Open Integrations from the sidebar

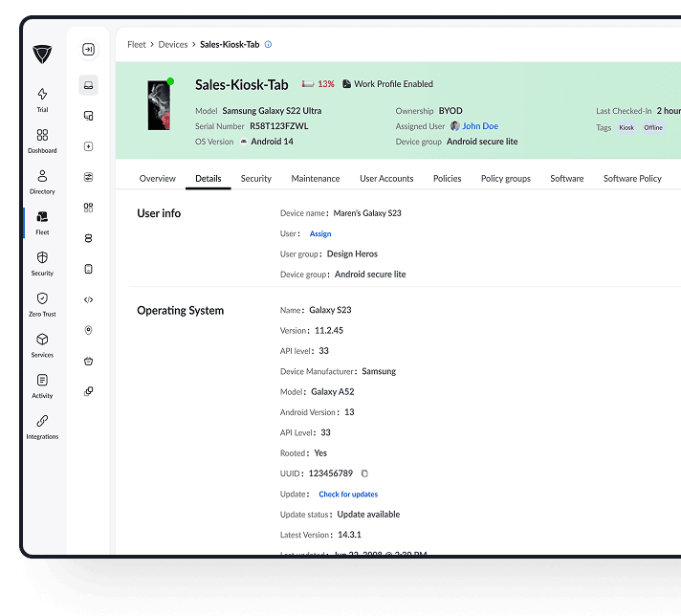[x=42, y=426]
